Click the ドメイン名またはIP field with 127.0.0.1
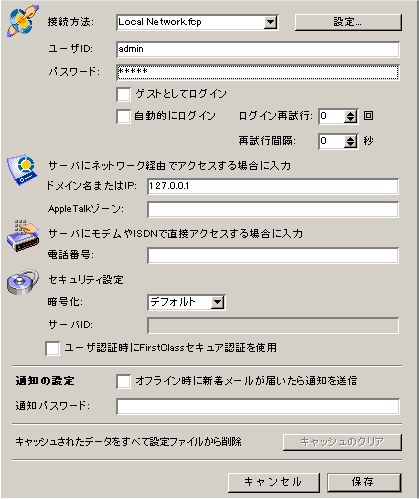This screenshot has width=419, height=499. coord(273,186)
